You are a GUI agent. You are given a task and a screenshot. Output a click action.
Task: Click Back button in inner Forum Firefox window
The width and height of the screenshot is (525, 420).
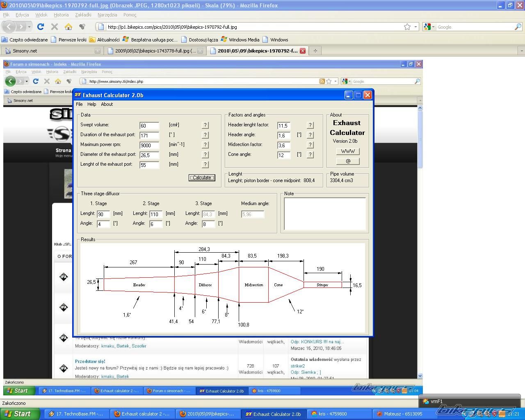10,81
